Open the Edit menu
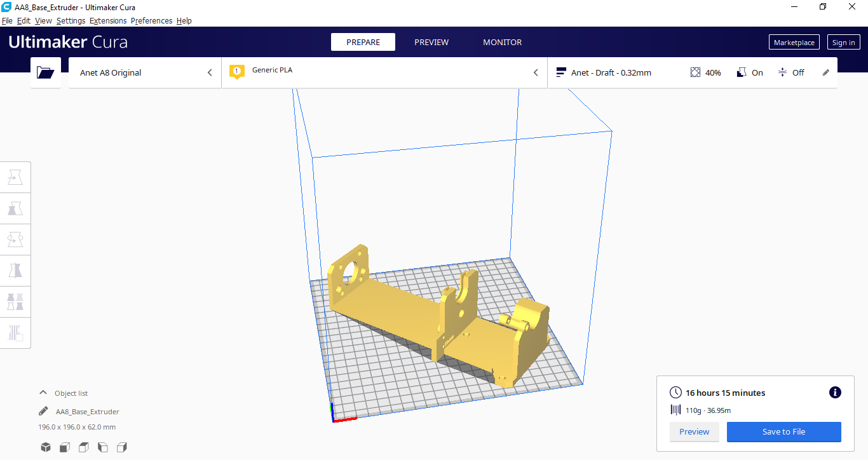Image resolution: width=868 pixels, height=460 pixels. point(24,20)
